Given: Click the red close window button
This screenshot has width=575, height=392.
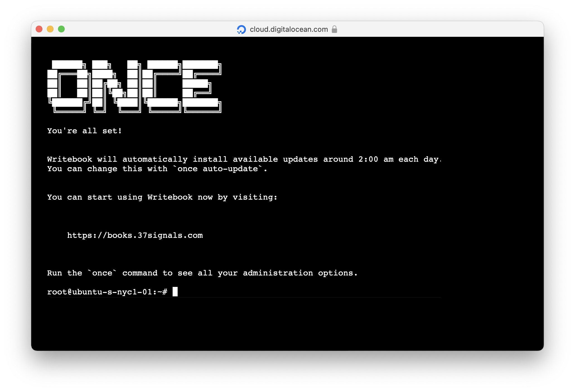Looking at the screenshot, I should coord(39,29).
